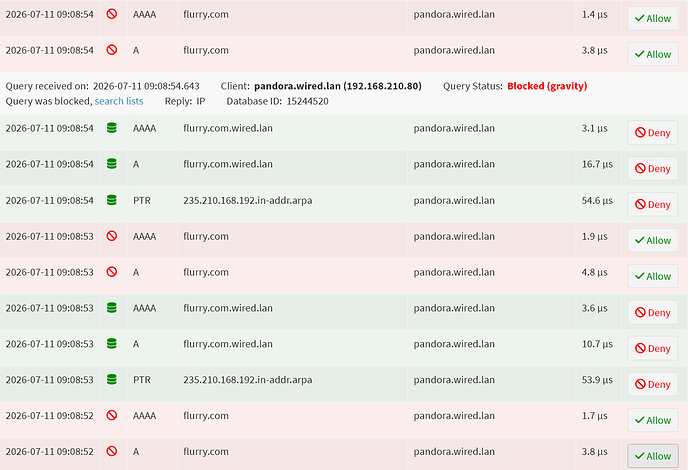Click reply time 1.7 µs

click(x=595, y=415)
